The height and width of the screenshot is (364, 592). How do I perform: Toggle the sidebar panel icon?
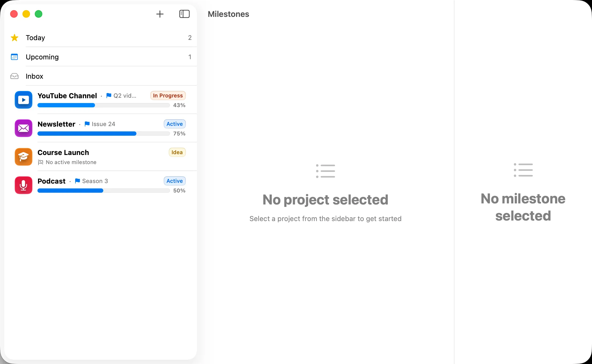pyautogui.click(x=184, y=14)
